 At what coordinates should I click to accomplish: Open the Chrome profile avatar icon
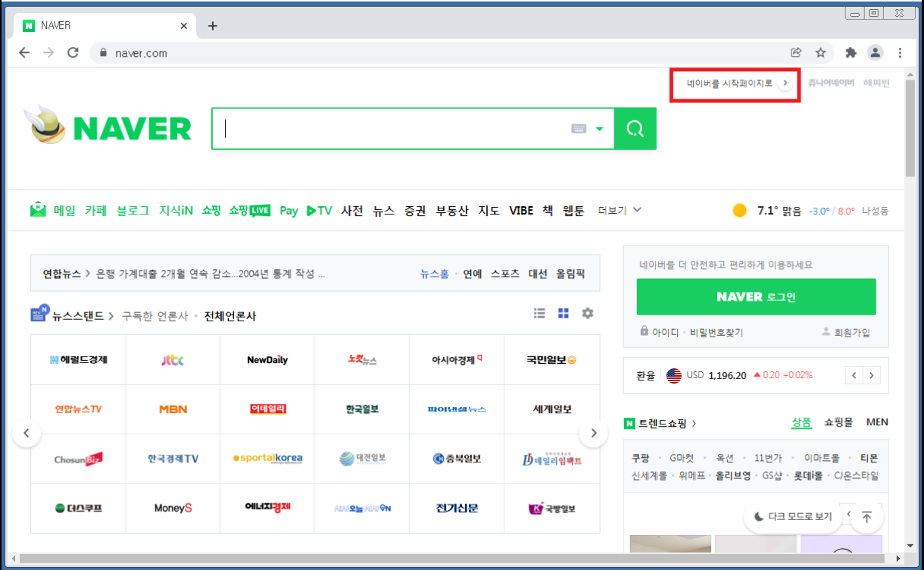coord(876,52)
